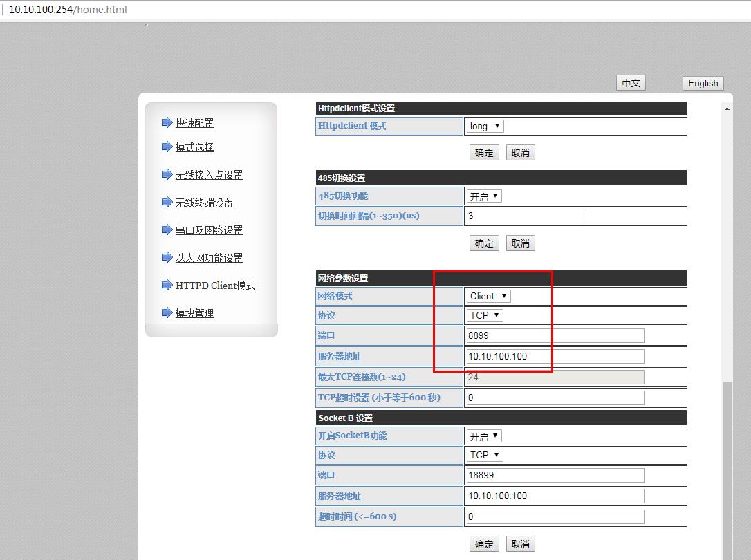751x560 pixels.
Task: Click the arrow icon beside 模块管理
Action: 167,313
